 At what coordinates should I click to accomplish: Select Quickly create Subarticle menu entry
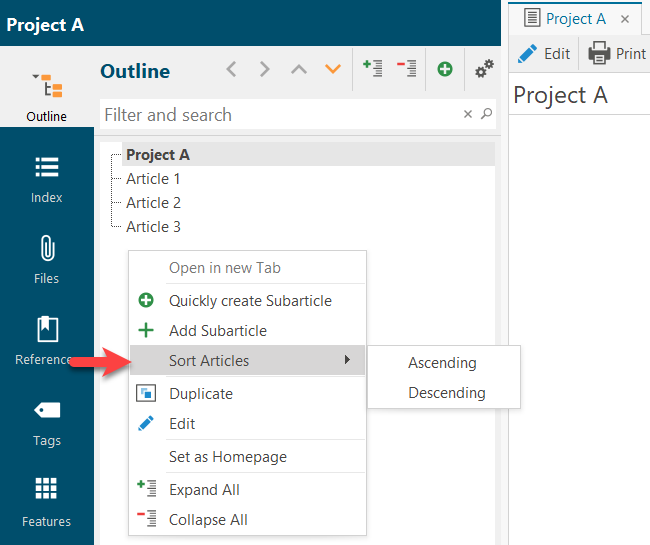coord(249,301)
